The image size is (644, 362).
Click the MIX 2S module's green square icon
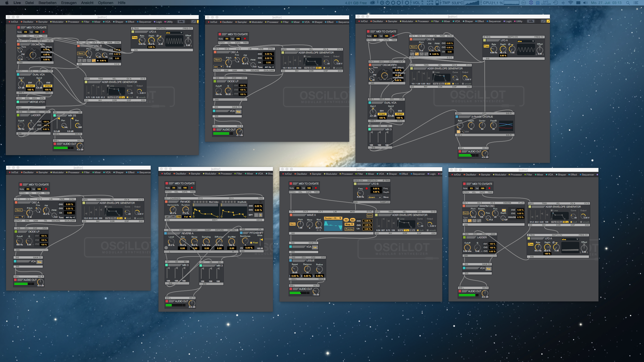point(55,115)
